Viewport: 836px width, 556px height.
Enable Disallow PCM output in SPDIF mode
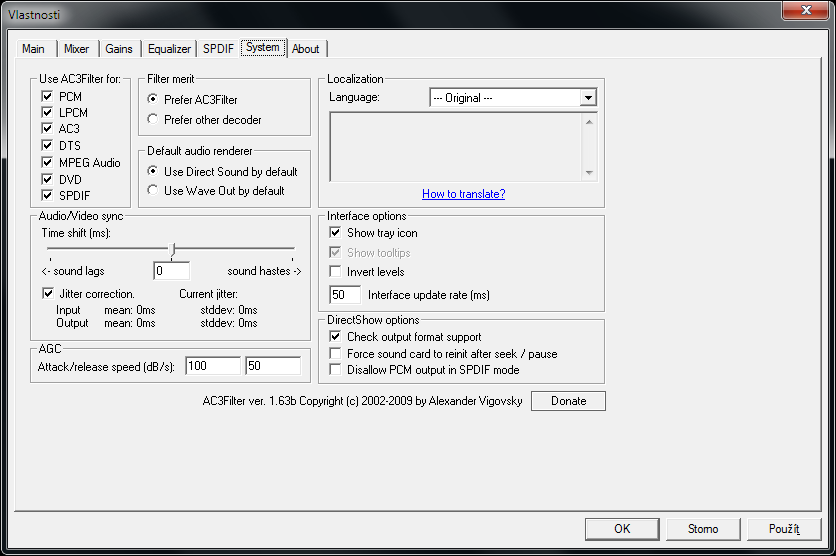(336, 370)
